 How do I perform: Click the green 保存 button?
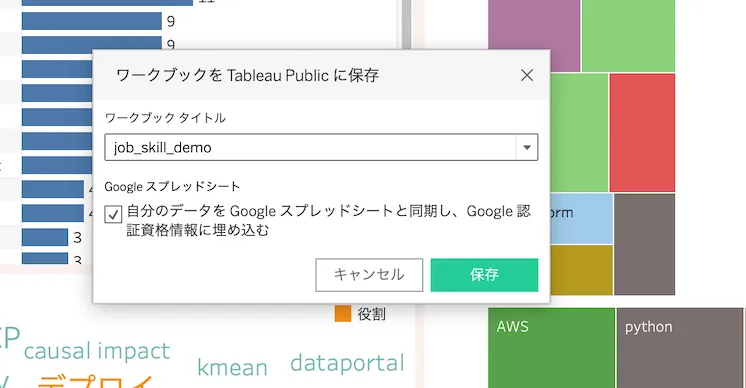coord(484,275)
